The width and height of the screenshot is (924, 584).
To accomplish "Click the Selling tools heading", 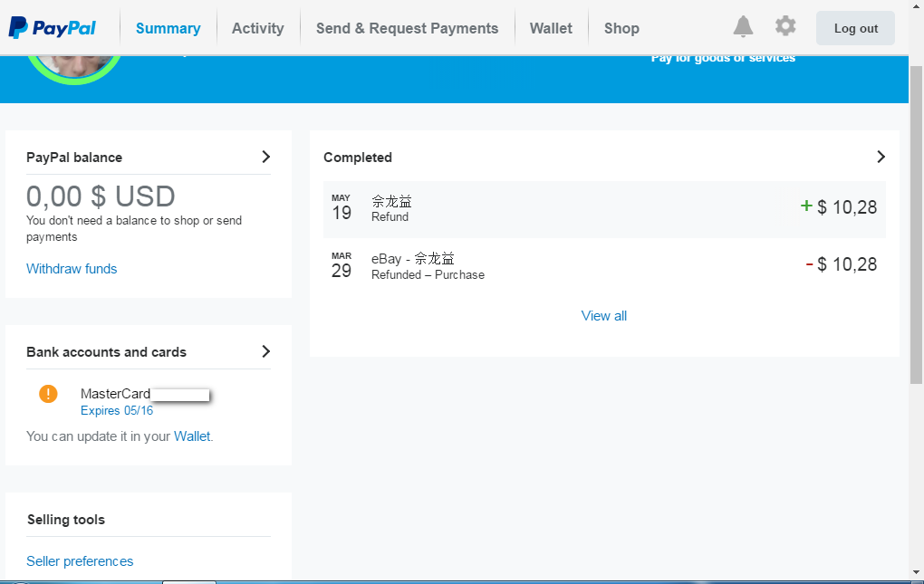I will pyautogui.click(x=66, y=520).
